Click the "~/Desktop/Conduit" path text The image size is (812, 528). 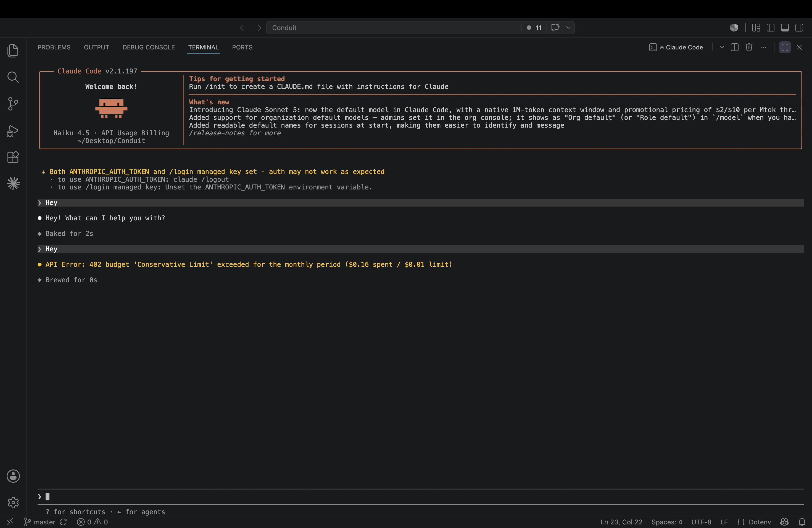tap(111, 141)
